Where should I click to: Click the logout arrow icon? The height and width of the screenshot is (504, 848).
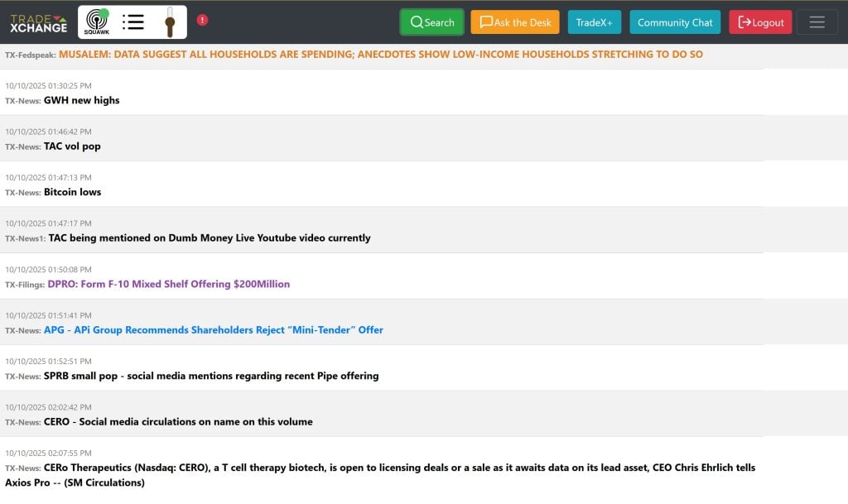pos(743,22)
